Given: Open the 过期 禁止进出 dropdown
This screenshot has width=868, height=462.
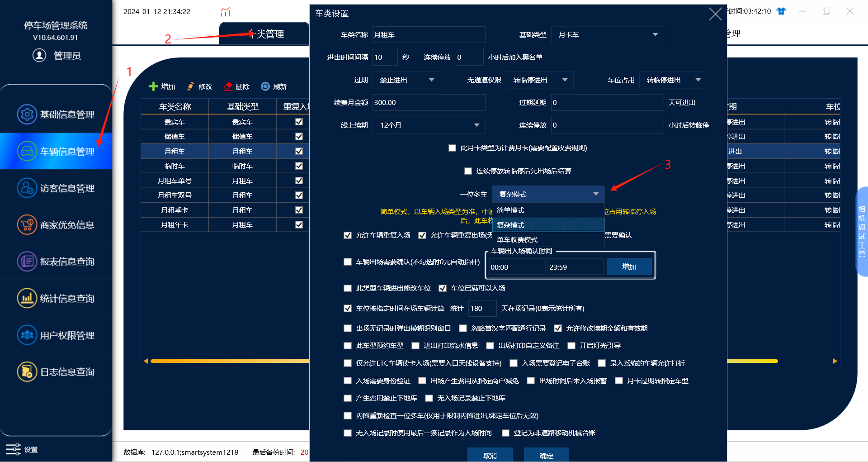Looking at the screenshot, I should [x=406, y=80].
